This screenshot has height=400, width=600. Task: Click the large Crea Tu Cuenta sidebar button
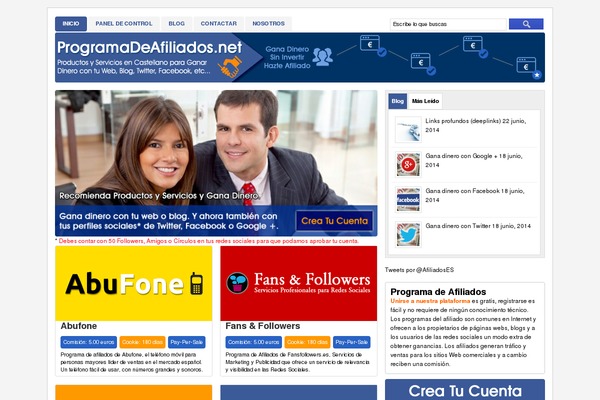pos(465,390)
